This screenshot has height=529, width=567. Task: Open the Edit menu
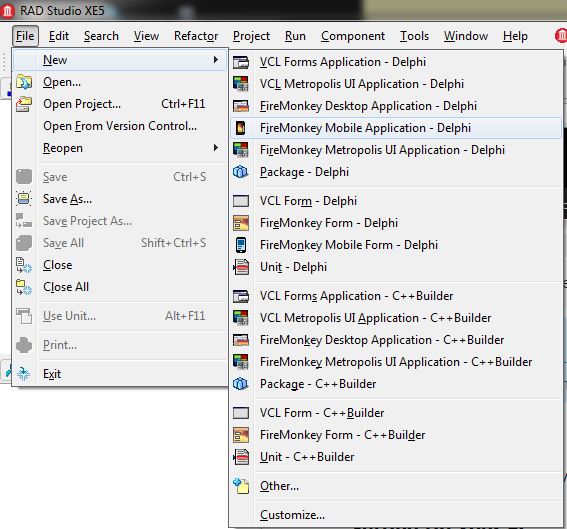59,36
